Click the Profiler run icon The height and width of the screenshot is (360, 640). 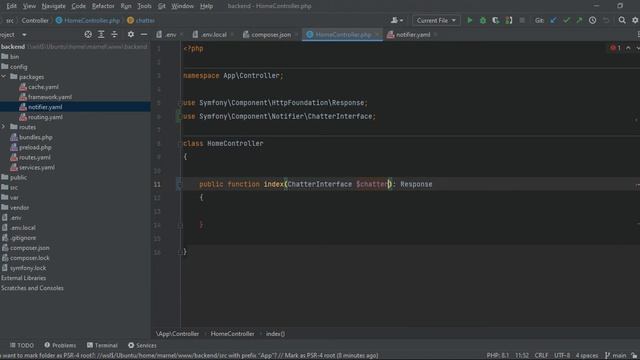click(x=509, y=20)
